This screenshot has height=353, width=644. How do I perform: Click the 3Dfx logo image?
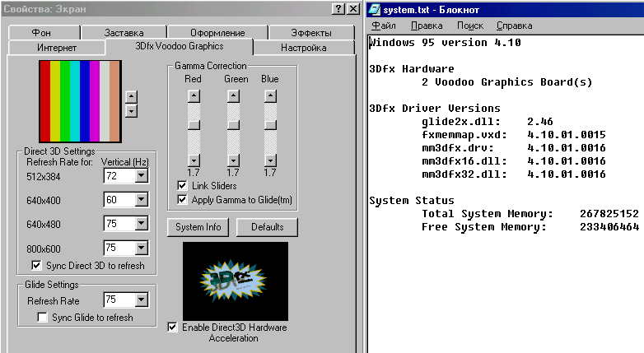(x=236, y=281)
